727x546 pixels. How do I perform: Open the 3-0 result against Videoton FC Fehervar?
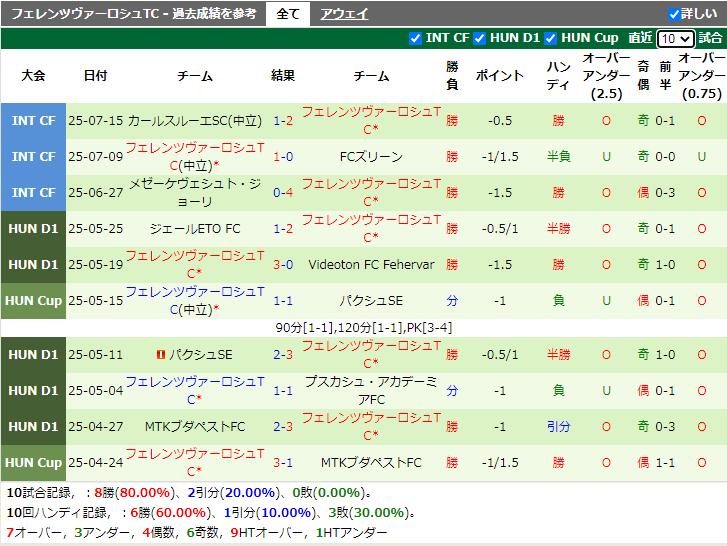click(283, 265)
